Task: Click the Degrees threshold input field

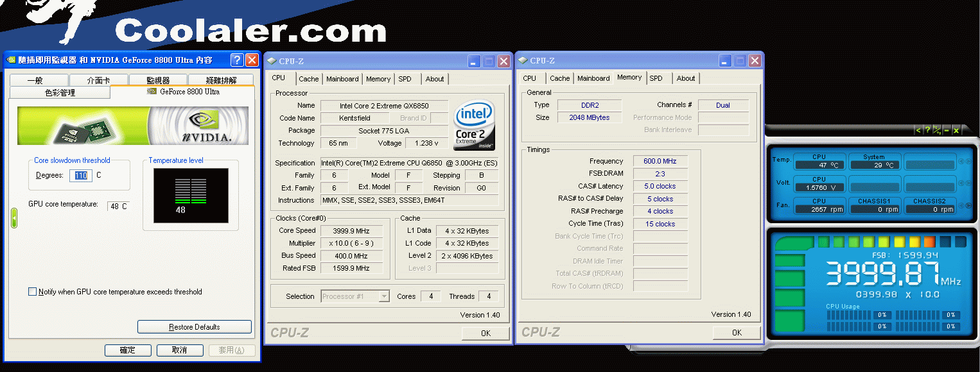Action: [x=81, y=176]
